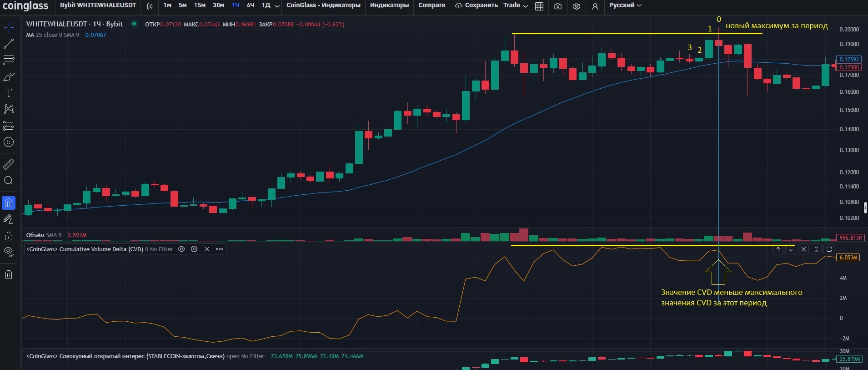The width and height of the screenshot is (868, 370).
Task: Click the trash icon to remove drawings
Action: (x=9, y=274)
